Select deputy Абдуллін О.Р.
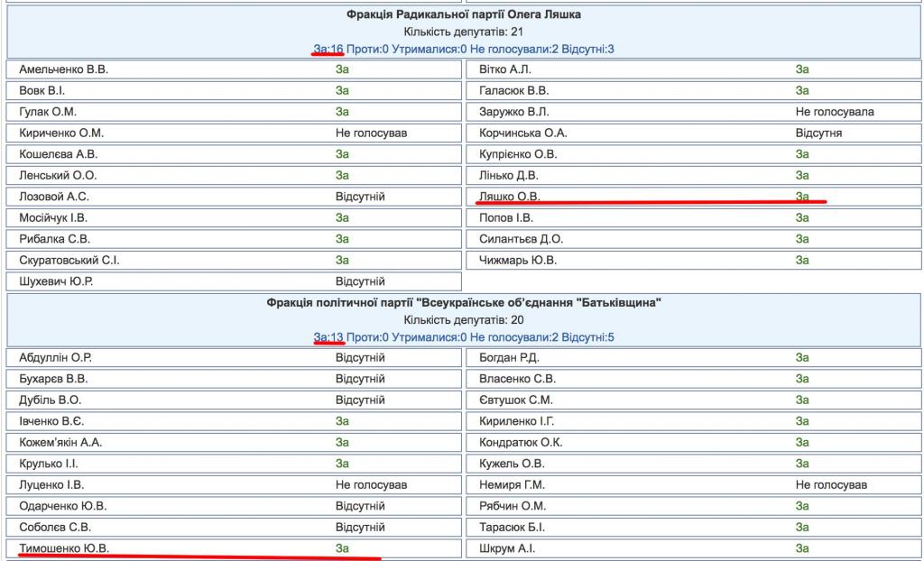This screenshot has height=561, width=924. tap(55, 357)
